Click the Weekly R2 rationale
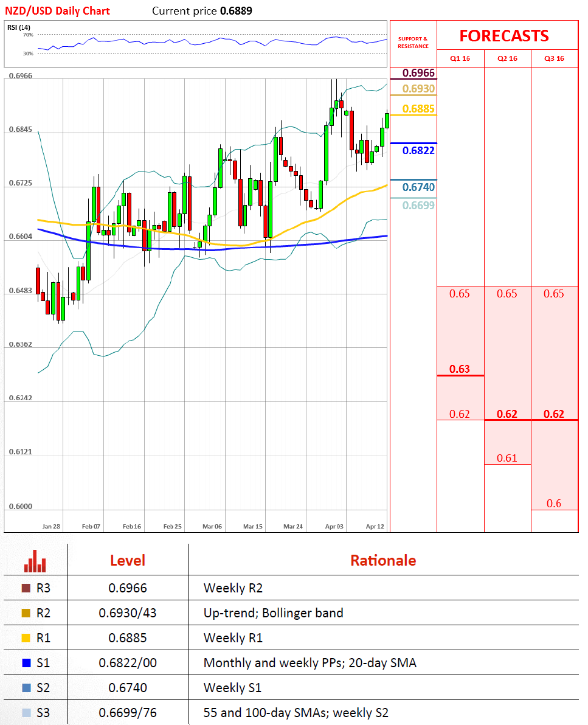This screenshot has width=588, height=725. [x=233, y=588]
